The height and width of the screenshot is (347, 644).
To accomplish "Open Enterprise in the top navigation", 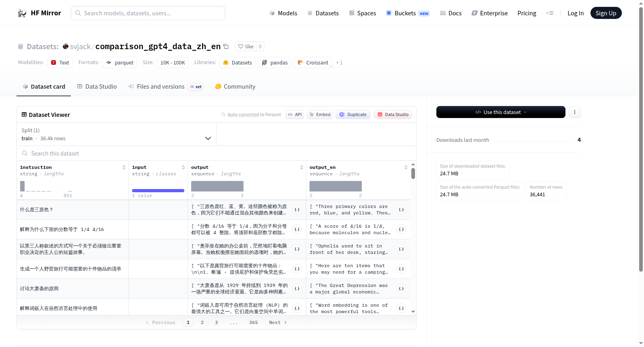I will pos(490,13).
